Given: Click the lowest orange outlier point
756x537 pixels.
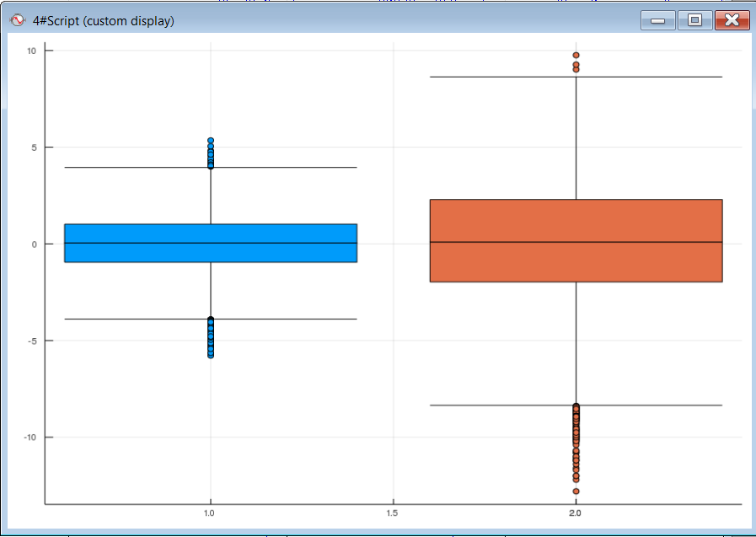Looking at the screenshot, I should 576,491.
